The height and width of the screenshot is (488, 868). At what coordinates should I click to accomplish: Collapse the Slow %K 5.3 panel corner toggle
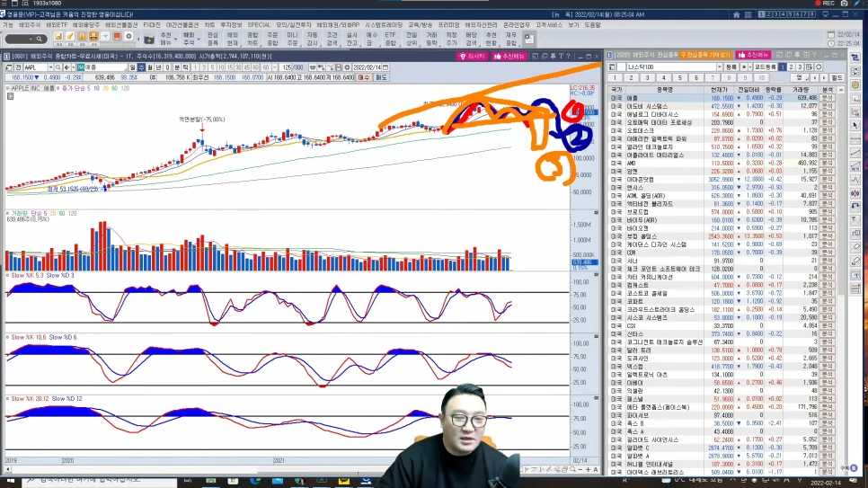coord(597,275)
